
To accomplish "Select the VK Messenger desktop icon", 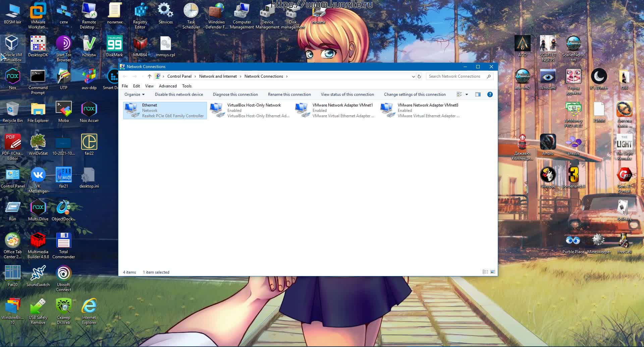I will (x=38, y=180).
